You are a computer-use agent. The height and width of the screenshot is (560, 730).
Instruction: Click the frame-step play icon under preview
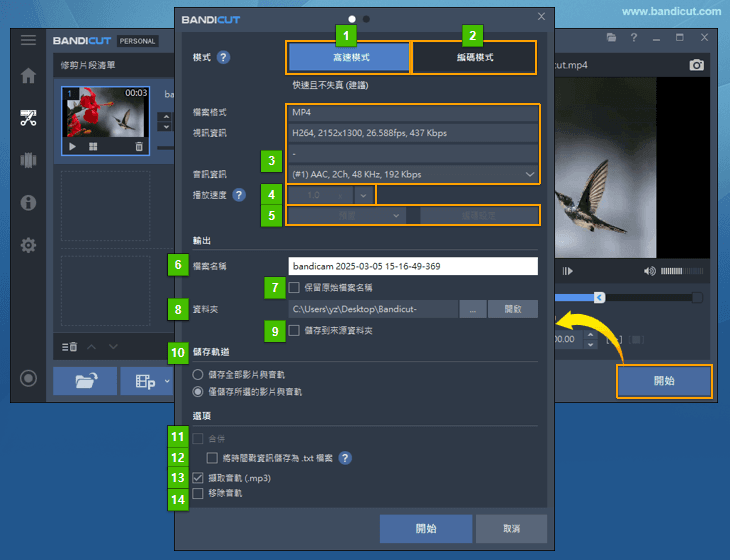pyautogui.click(x=568, y=271)
